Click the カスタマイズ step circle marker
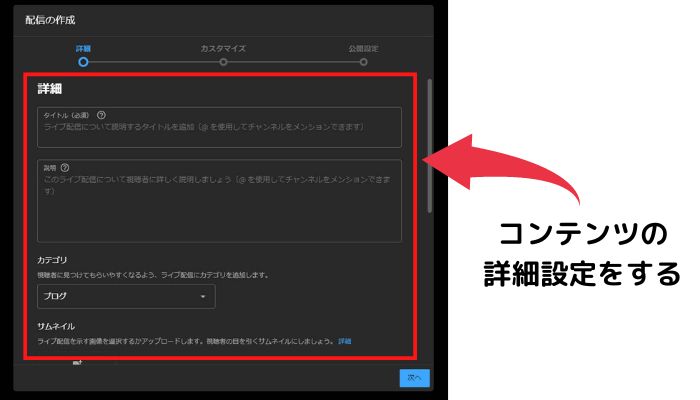Image resolution: width=700 pixels, height=400 pixels. [223, 62]
